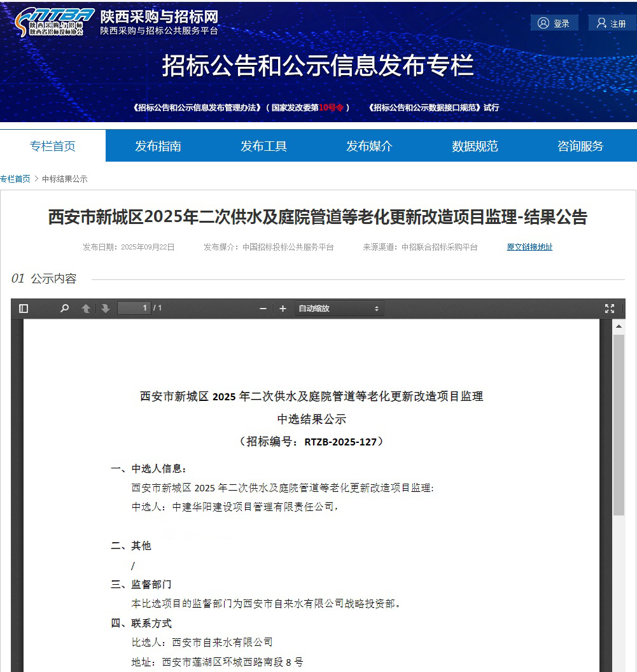637x672 pixels.
Task: Go to previous PDF page
Action: tap(86, 309)
